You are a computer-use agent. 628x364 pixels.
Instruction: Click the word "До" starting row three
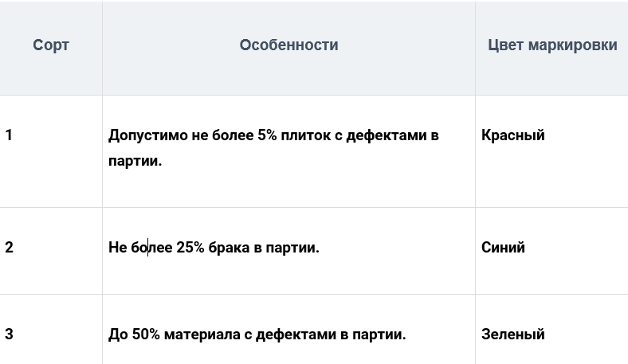click(118, 335)
